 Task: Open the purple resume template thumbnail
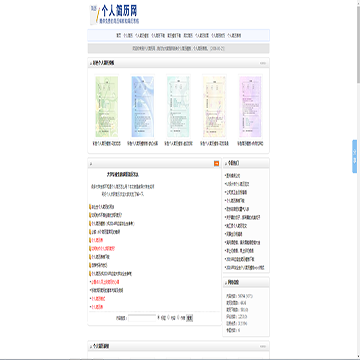pos(250,107)
